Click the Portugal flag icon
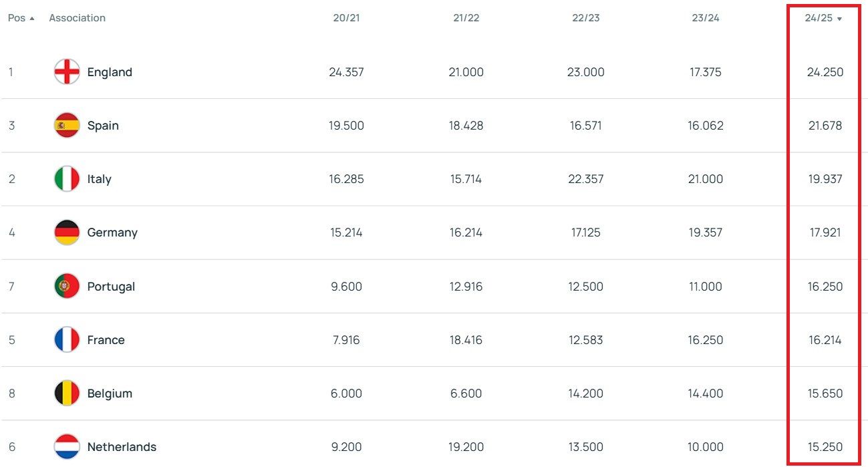Image resolution: width=868 pixels, height=467 pixels. coord(67,287)
